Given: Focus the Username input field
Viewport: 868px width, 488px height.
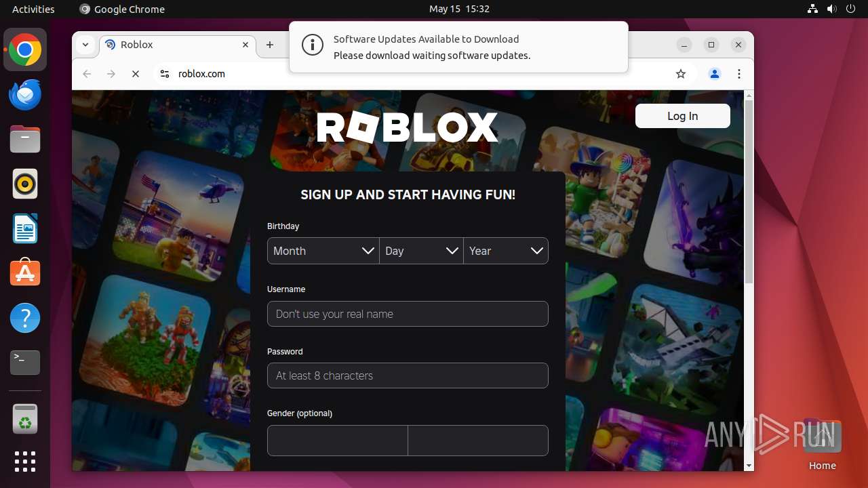Looking at the screenshot, I should [408, 314].
